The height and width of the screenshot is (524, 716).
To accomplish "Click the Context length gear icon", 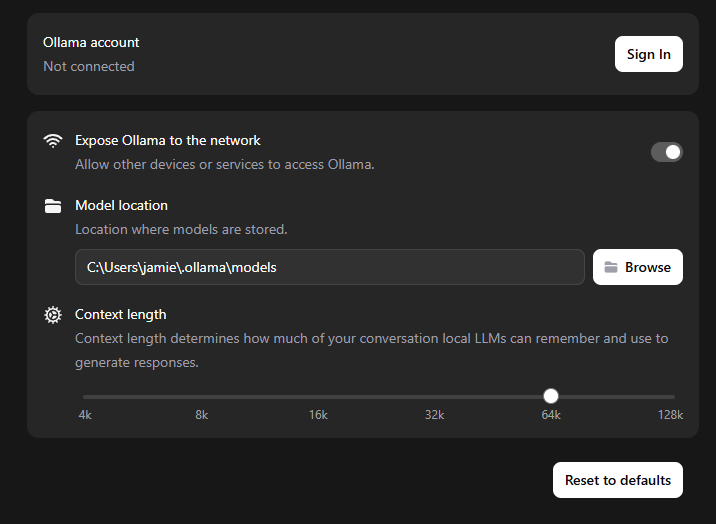I will point(53,315).
